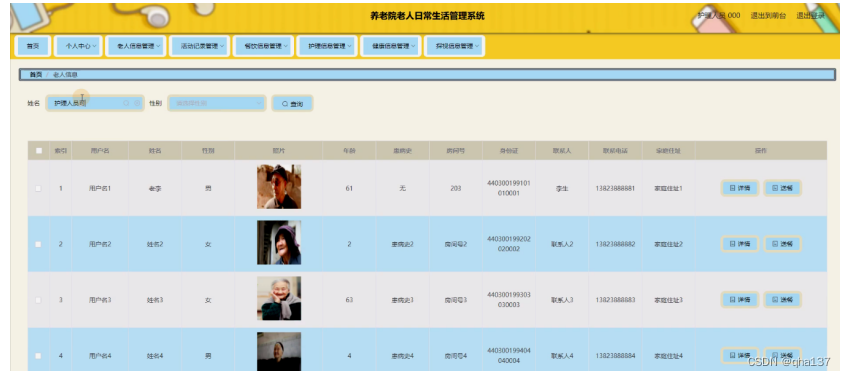This screenshot has width=846, height=377.
Task: Open the photo thumbnail in row 姓名2
Action: point(279,243)
